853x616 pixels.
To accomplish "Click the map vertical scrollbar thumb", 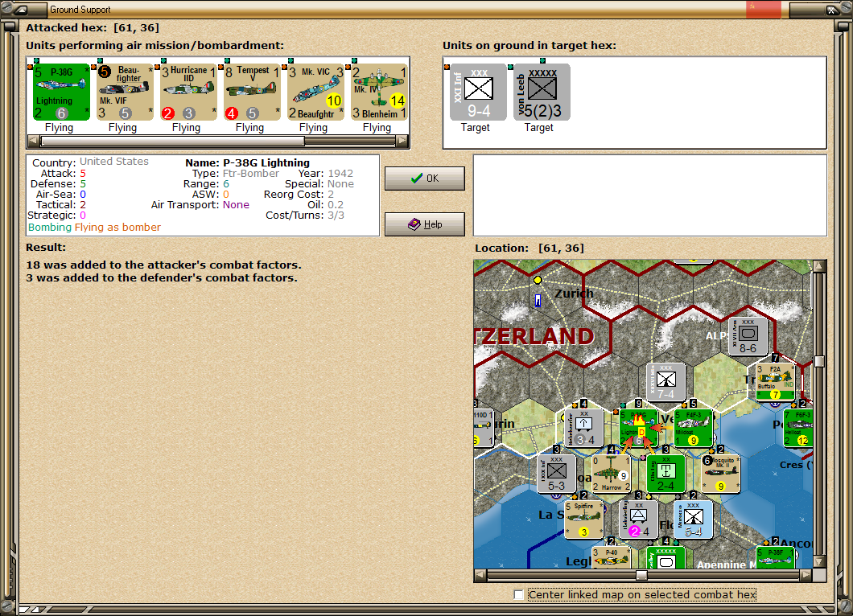I will [x=820, y=362].
